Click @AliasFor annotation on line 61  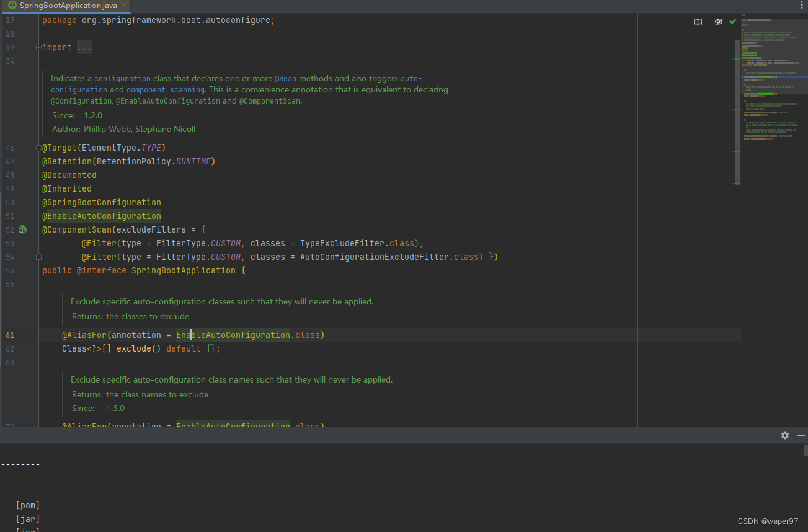[x=84, y=335]
